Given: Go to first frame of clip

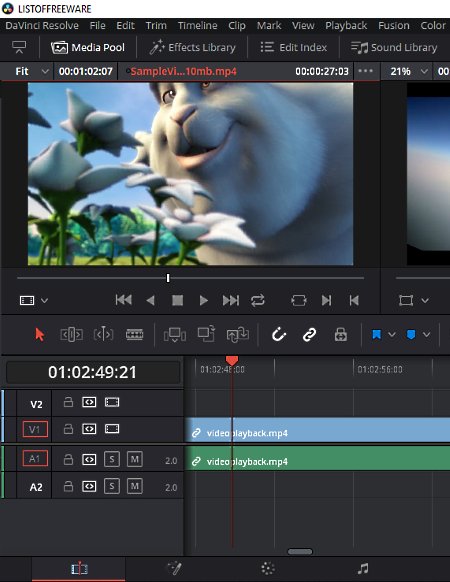Looking at the screenshot, I should [x=124, y=300].
